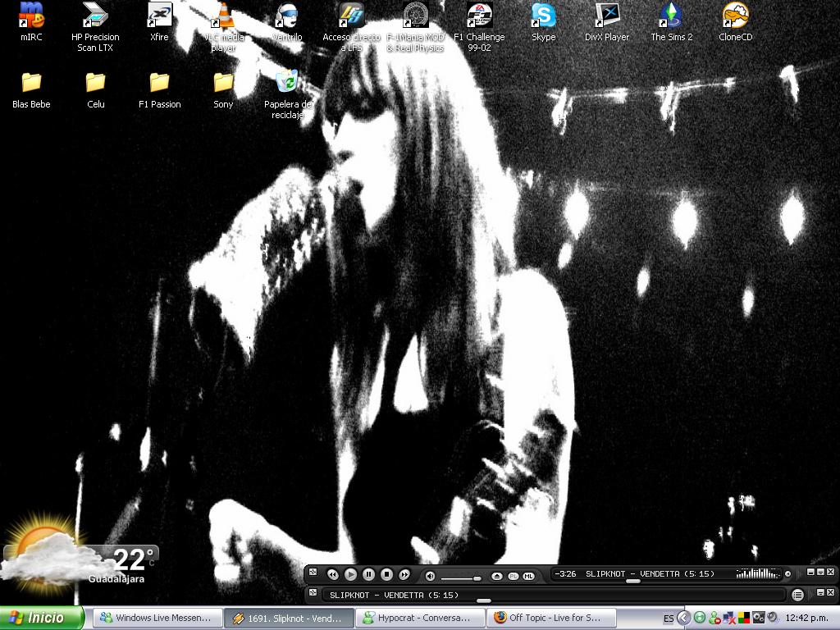Screen dimensions: 840x630
Task: Open the Inicio start menu
Action: pos(43,618)
